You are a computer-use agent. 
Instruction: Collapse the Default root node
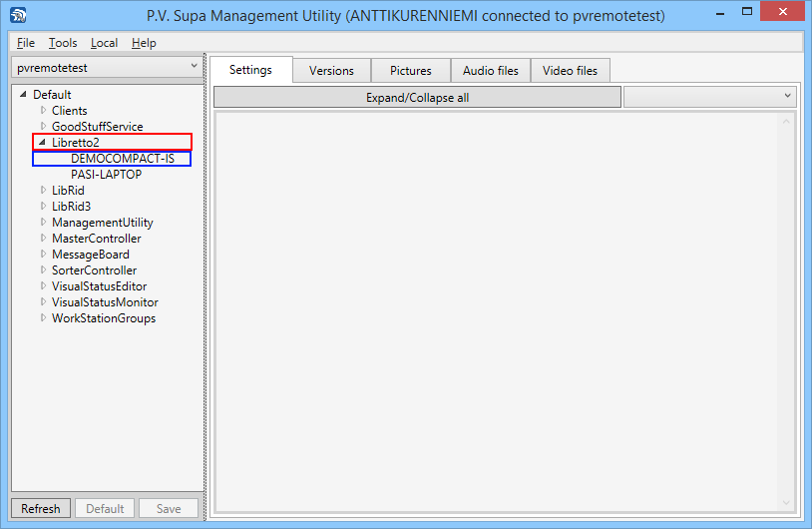click(x=24, y=95)
